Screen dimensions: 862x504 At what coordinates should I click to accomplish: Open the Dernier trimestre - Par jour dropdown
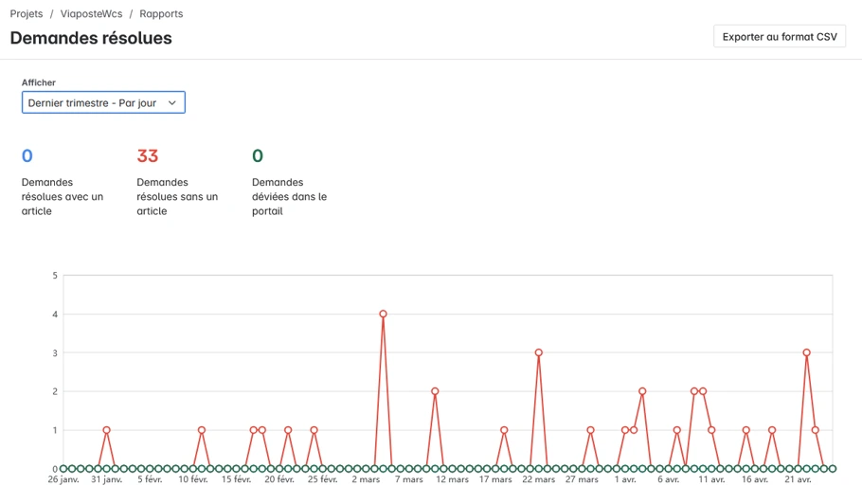click(103, 102)
